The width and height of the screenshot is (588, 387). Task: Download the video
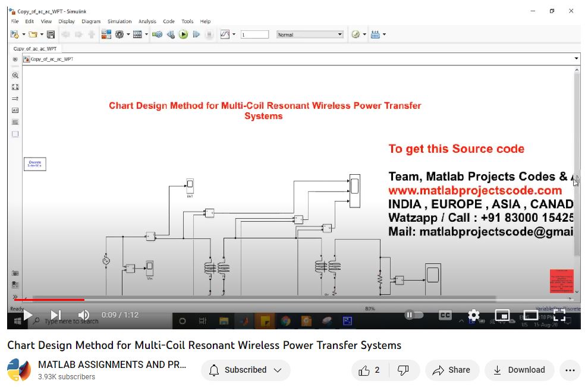pos(519,370)
